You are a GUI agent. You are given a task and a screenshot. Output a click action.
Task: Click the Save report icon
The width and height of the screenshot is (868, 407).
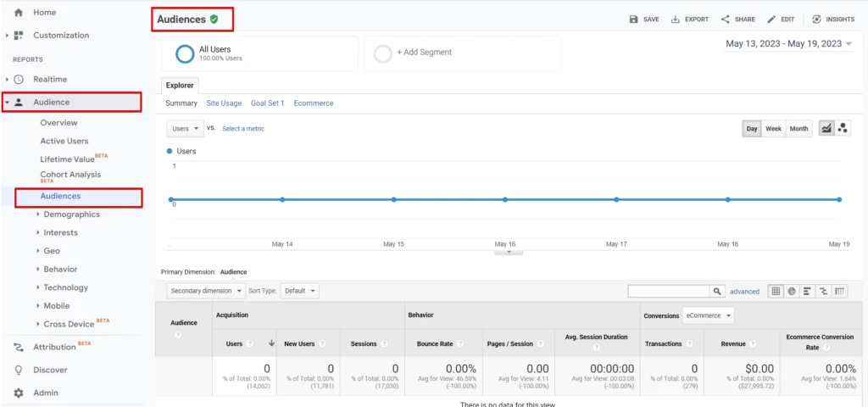tap(633, 20)
